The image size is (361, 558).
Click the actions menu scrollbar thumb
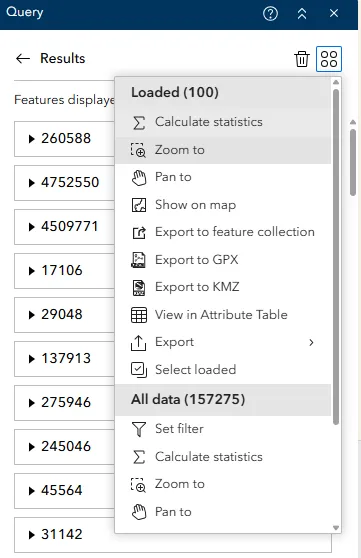tap(336, 257)
